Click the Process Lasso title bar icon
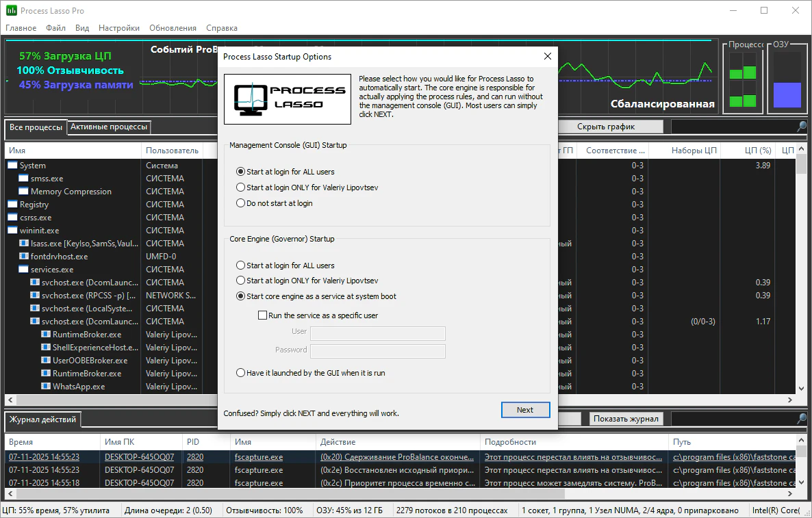812x518 pixels. coord(12,10)
